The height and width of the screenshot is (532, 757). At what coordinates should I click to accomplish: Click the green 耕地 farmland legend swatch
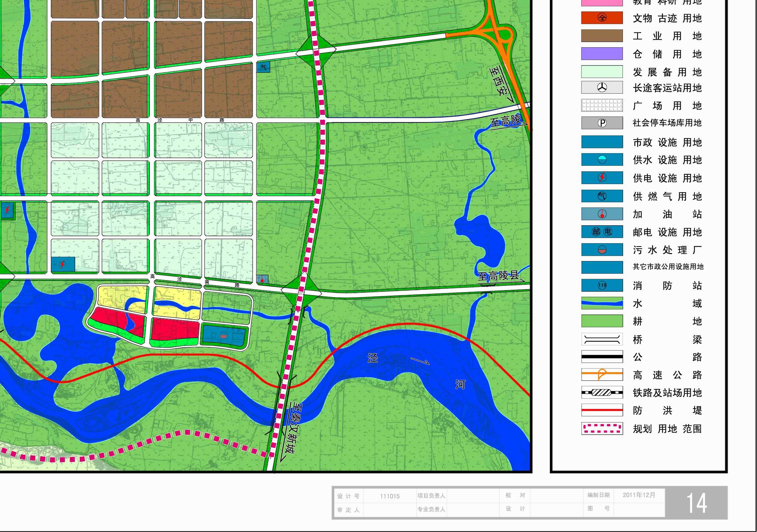(602, 321)
